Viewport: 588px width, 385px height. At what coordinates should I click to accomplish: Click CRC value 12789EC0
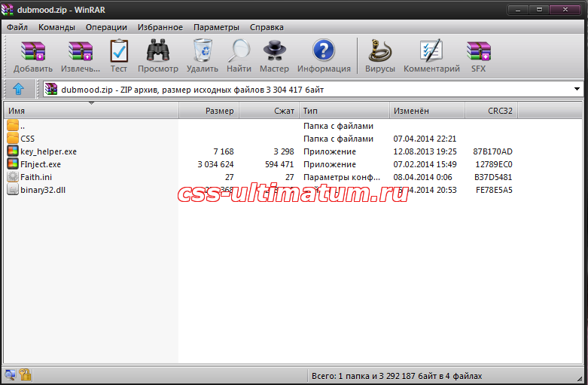pyautogui.click(x=494, y=164)
